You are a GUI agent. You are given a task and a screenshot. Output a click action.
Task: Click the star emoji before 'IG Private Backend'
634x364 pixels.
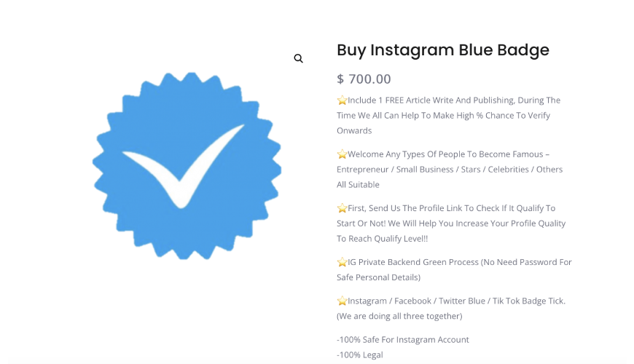pyautogui.click(x=342, y=262)
